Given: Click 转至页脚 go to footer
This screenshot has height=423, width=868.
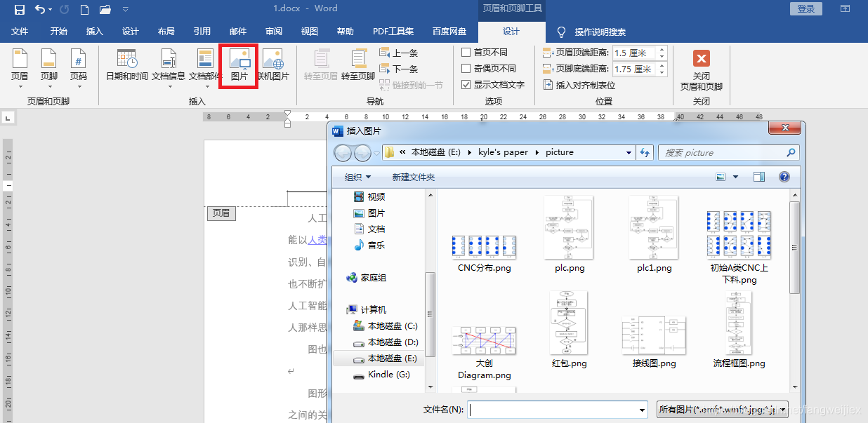Looking at the screenshot, I should [358, 65].
